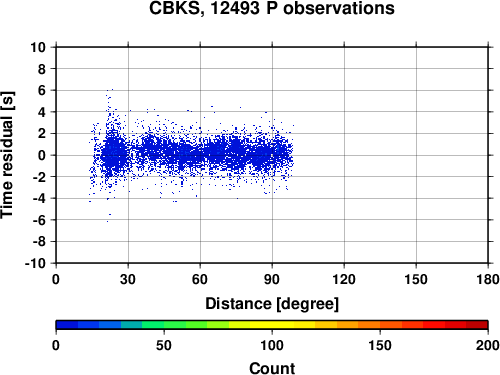Click the yellow section of the colorbar near 100
The width and height of the screenshot is (500, 375).
272,325
